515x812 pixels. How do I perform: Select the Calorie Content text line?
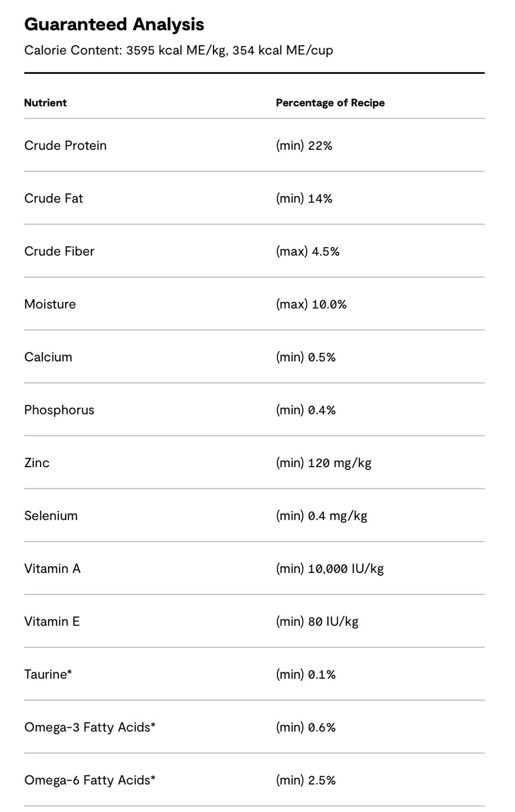pyautogui.click(x=179, y=50)
